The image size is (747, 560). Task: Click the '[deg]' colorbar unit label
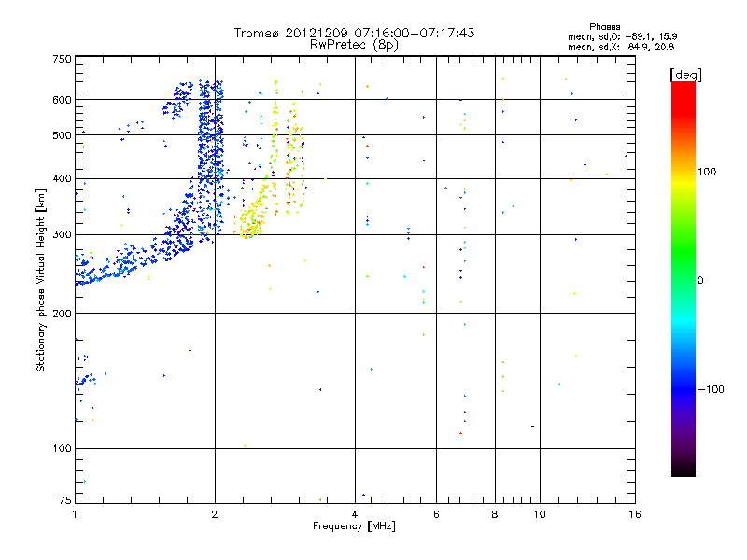685,75
